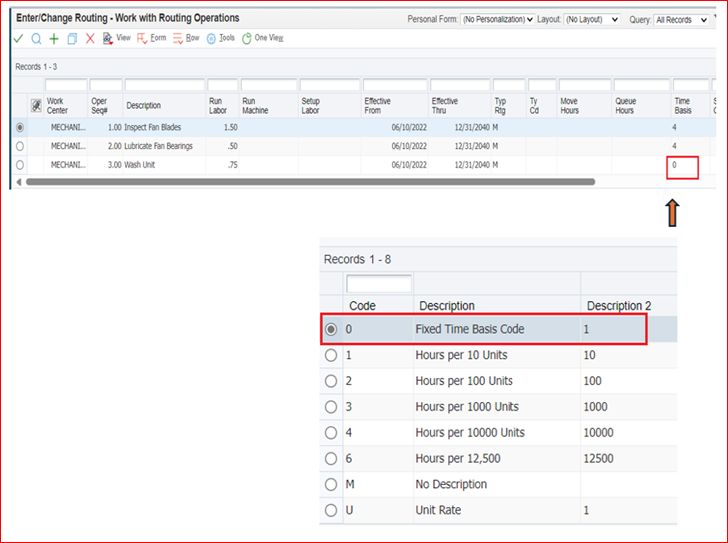The height and width of the screenshot is (543, 728).
Task: Select code U Unit Rate radio
Action: (331, 510)
